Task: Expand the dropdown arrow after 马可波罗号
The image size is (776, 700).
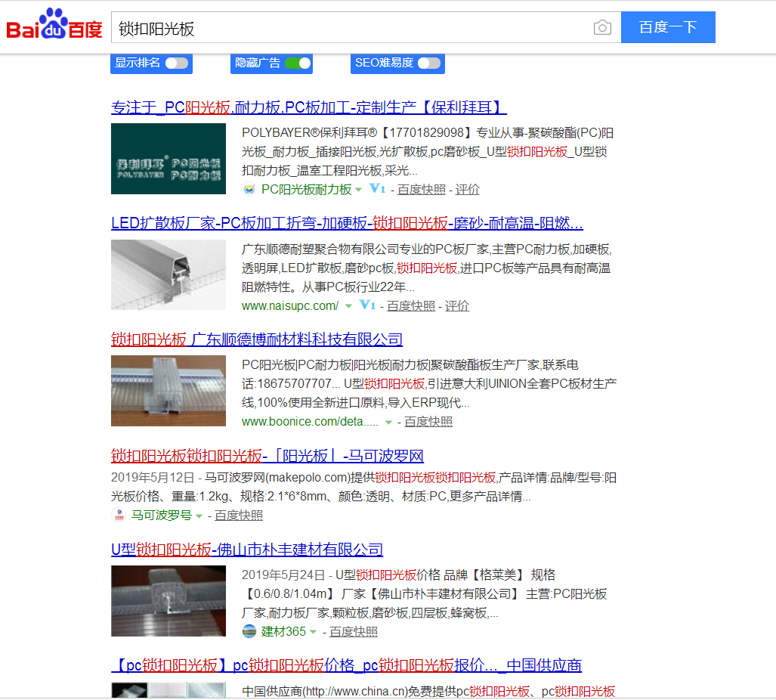Action: pos(199,516)
